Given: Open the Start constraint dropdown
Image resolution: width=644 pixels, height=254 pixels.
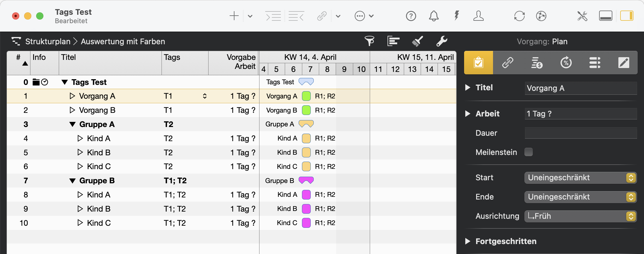Looking at the screenshot, I should 580,178.
